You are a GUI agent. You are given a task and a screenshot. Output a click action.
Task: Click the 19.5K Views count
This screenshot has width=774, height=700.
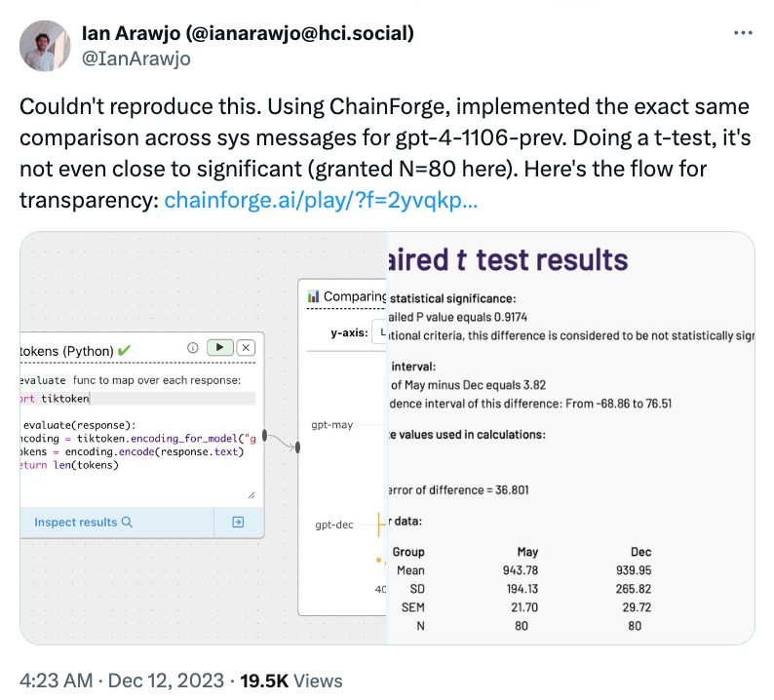pyautogui.click(x=291, y=681)
